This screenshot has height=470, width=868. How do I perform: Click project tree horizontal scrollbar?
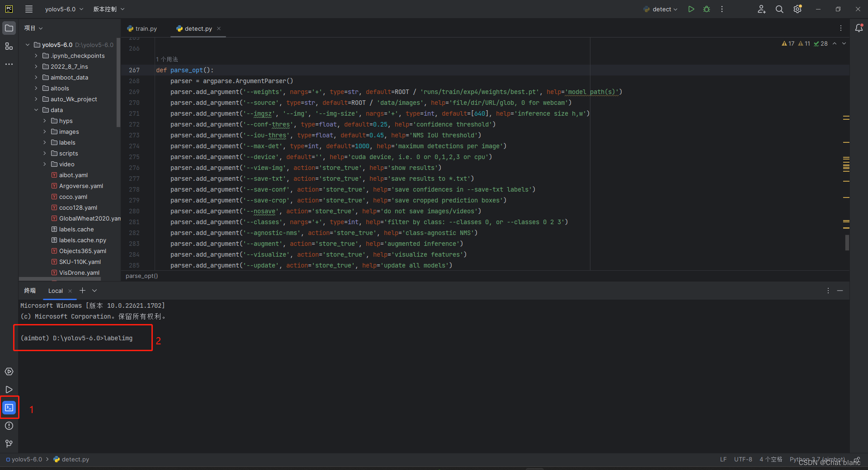pyautogui.click(x=60, y=279)
